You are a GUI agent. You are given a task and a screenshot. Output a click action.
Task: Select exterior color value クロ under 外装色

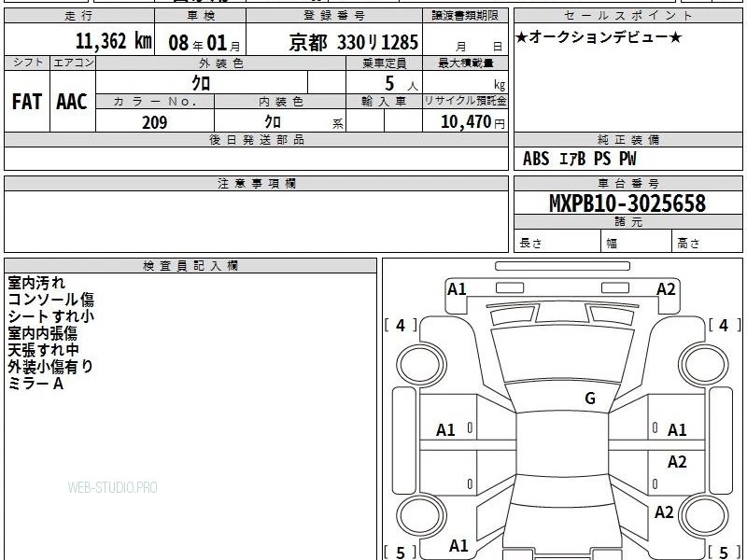[201, 83]
